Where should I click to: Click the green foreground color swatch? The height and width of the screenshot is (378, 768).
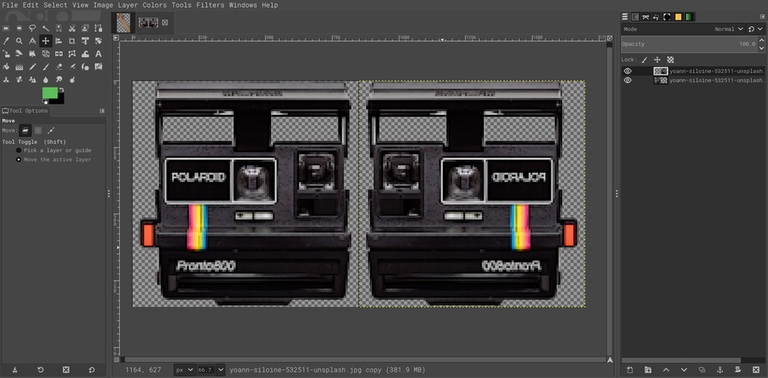[x=50, y=93]
